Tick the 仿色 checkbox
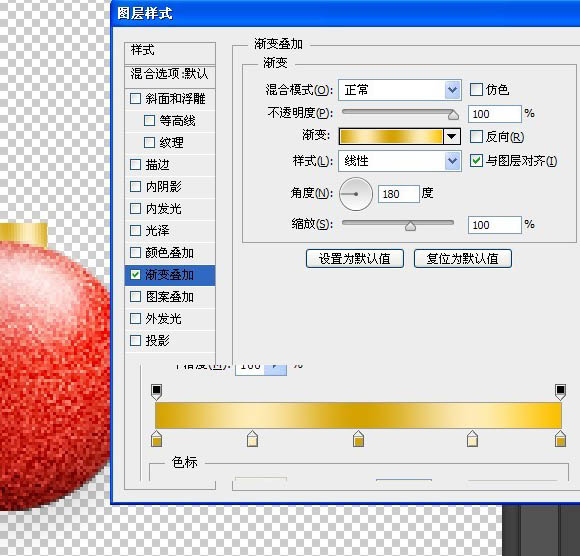Viewport: 580px width, 556px height. (476, 90)
